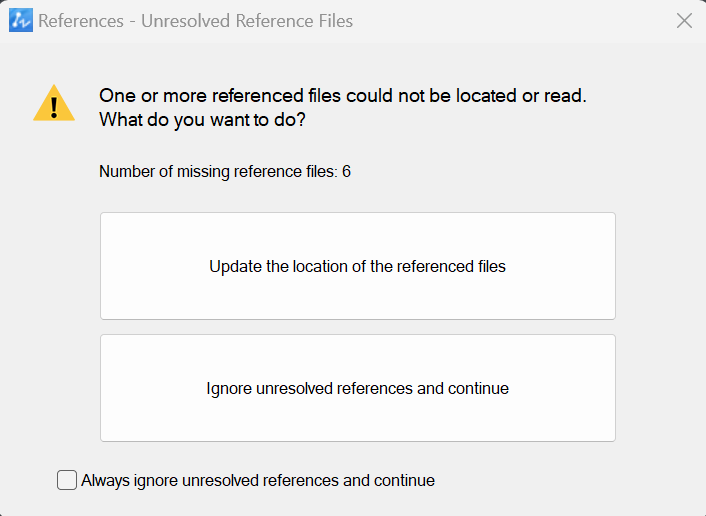Update the location of the referenced files

(358, 266)
